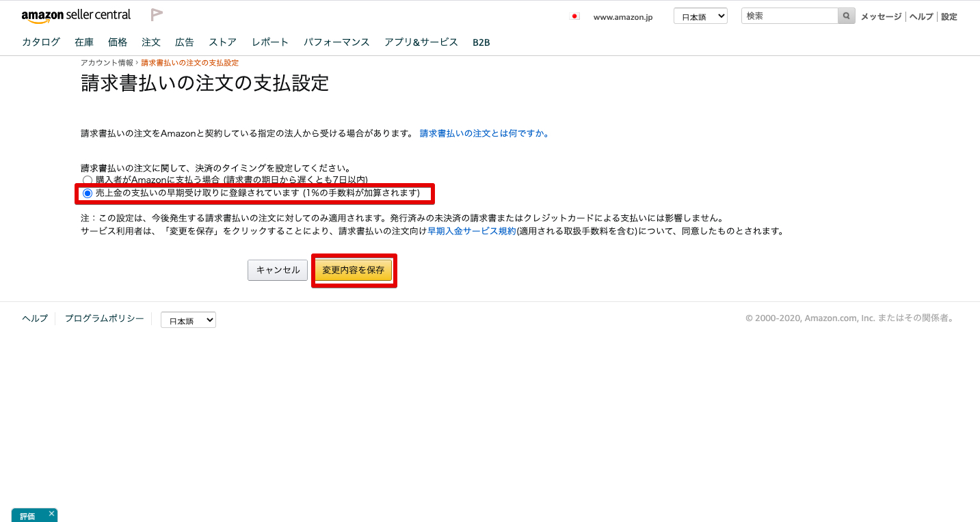Open the 請求書払いの注文とは何ですか link
The width and height of the screenshot is (980, 522).
tap(484, 133)
